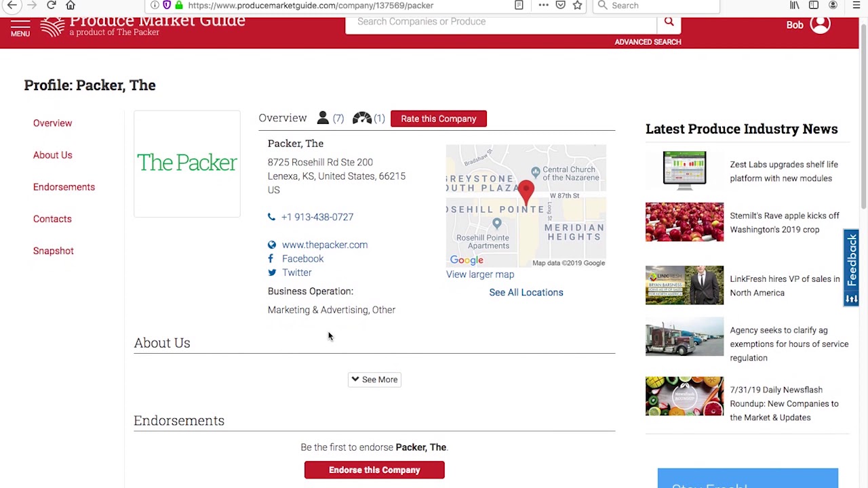Open LinkFresh hires VP of sales article

coord(785,286)
